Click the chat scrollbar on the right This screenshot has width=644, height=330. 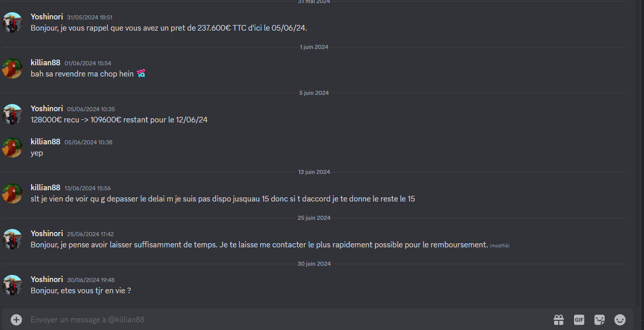coord(637,153)
